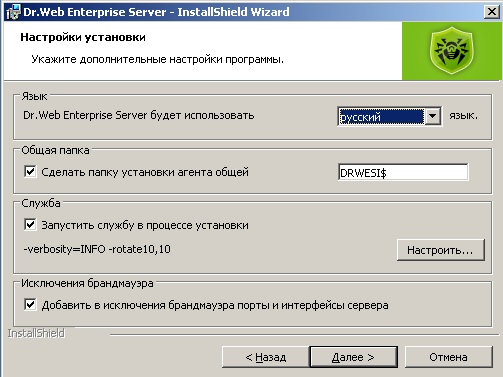This screenshot has width=503, height=377.
Task: Toggle the add firewall exceptions checkbox
Action: point(30,305)
